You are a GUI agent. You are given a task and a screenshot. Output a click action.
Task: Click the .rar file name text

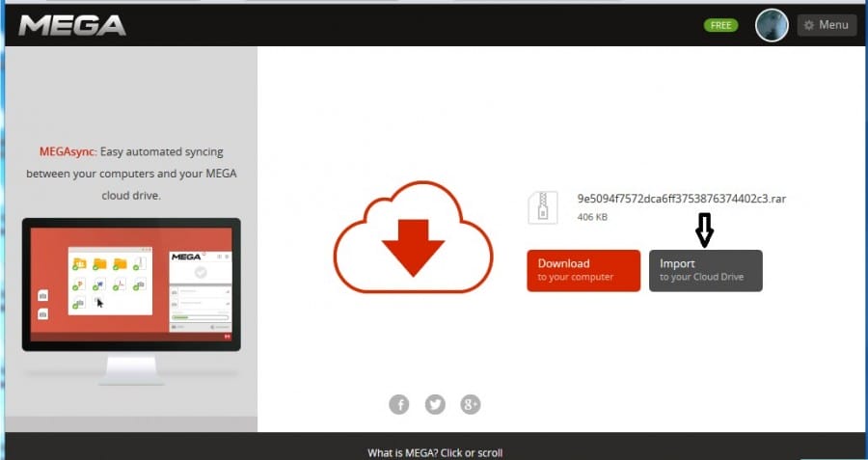pyautogui.click(x=681, y=199)
